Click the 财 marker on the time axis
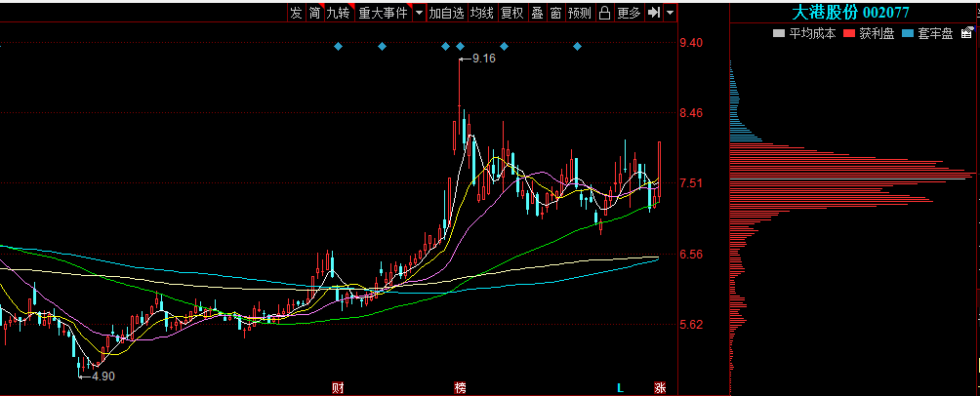 (x=338, y=387)
